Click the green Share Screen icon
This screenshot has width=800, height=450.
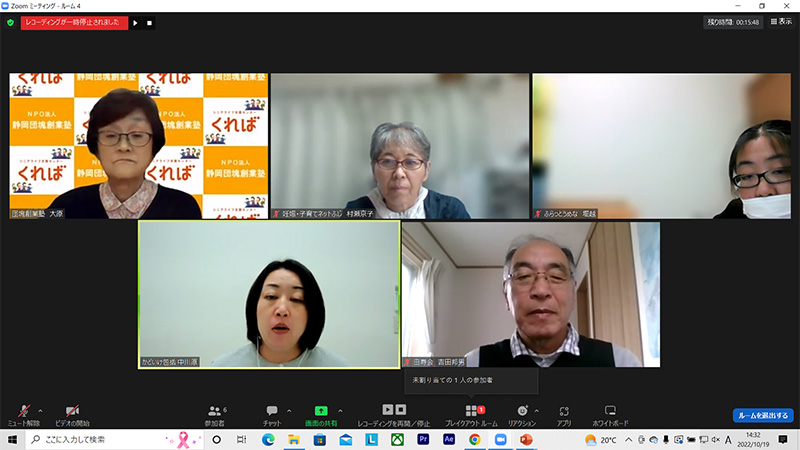point(321,411)
